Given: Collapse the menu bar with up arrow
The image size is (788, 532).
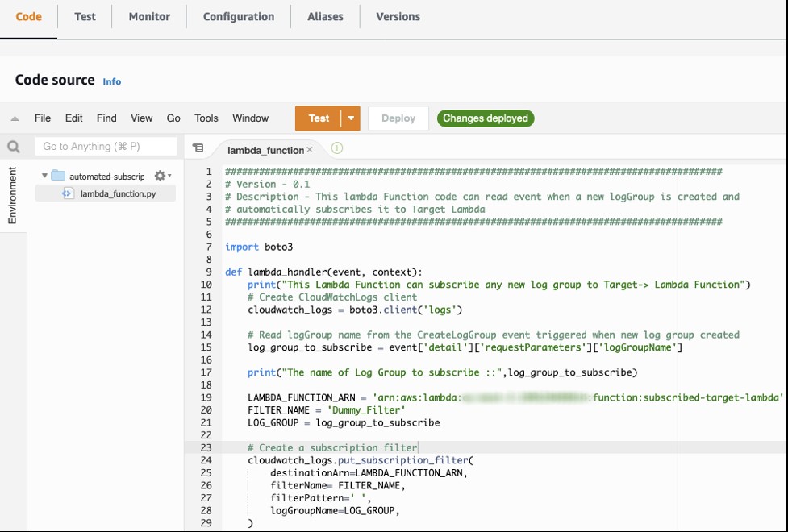Looking at the screenshot, I should tap(15, 118).
